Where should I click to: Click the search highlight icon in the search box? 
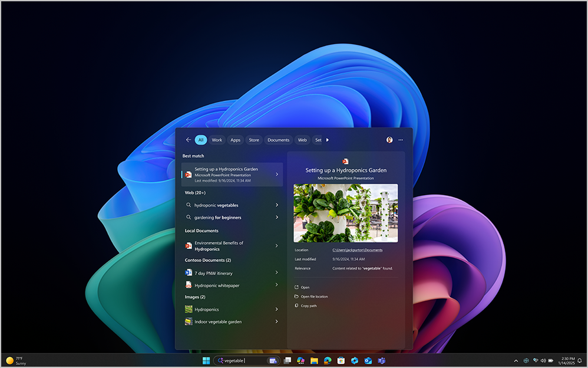tap(273, 361)
